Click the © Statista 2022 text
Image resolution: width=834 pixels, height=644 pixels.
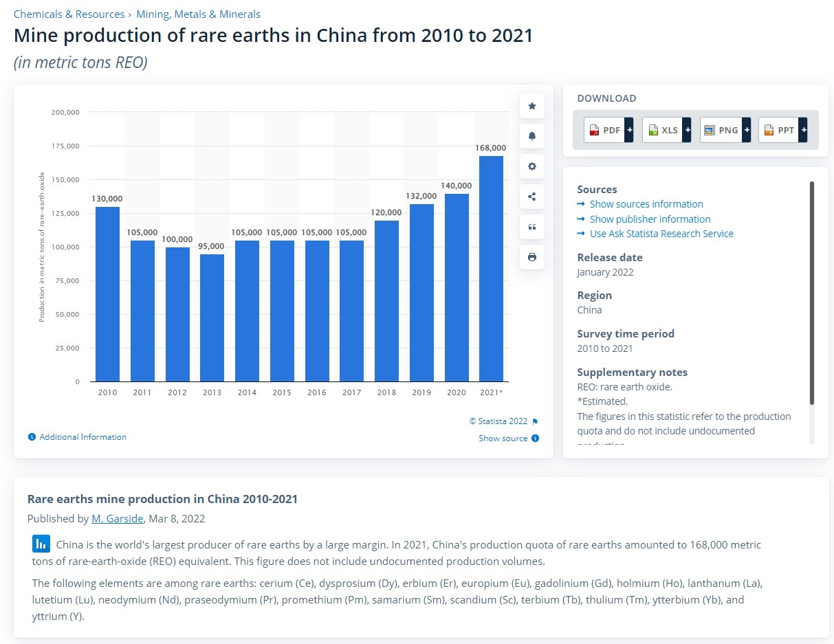[x=498, y=421]
